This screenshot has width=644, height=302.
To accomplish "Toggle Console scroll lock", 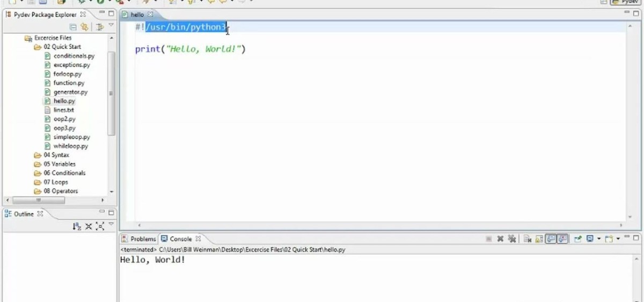I will click(x=539, y=239).
